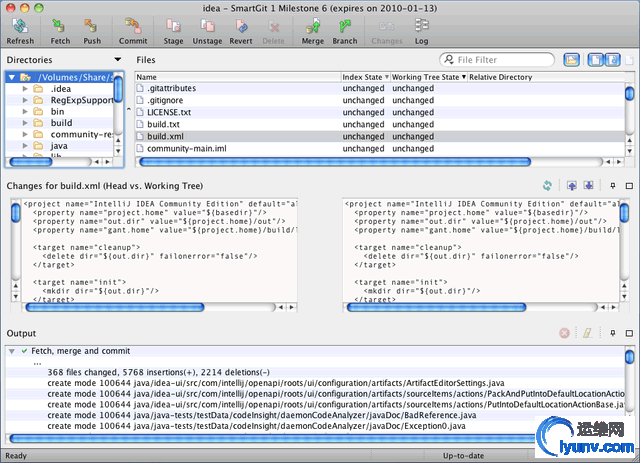Toggle showing unchanged files button
This screenshot has height=463, width=640.
click(x=595, y=61)
